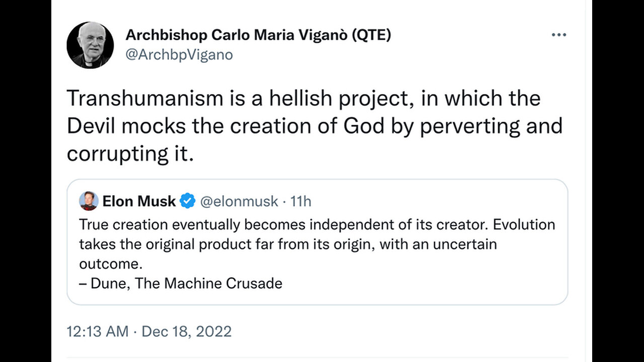The width and height of the screenshot is (644, 362).
Task: Visit the @ArchbpVigano handle
Action: 179,54
